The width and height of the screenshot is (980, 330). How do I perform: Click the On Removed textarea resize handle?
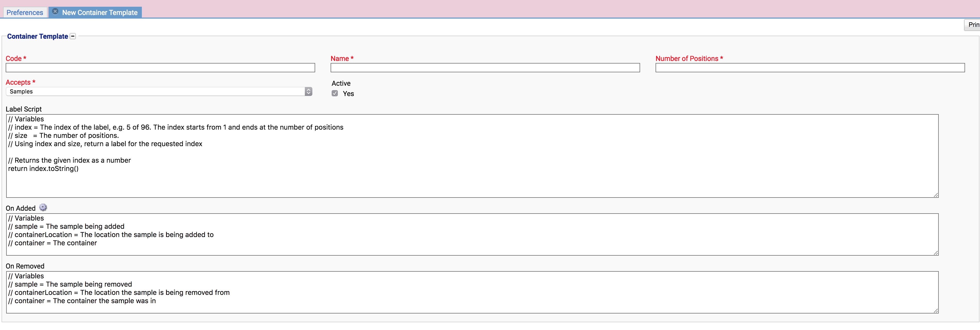(935, 311)
